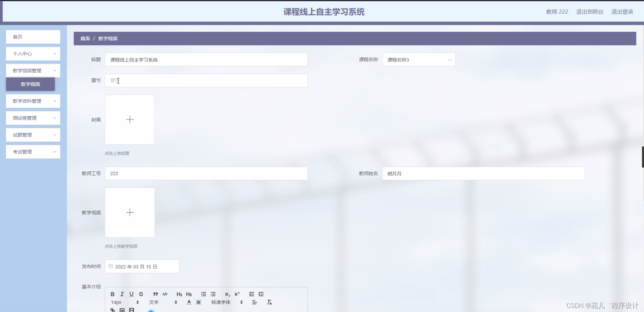Open the text color picker
Viewport: 644px width, 312px height.
[188, 302]
